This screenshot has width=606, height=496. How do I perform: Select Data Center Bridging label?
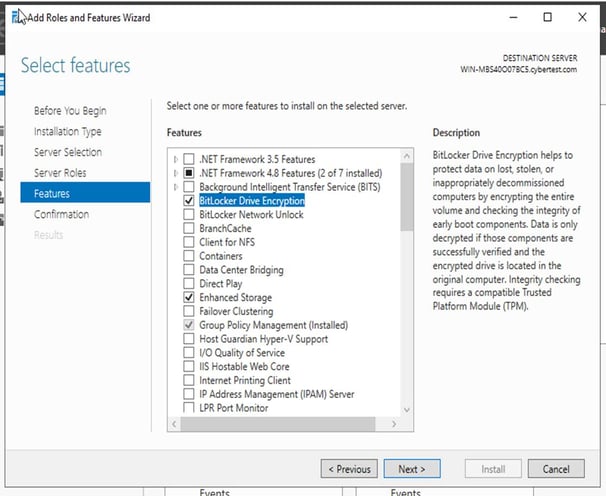click(241, 270)
